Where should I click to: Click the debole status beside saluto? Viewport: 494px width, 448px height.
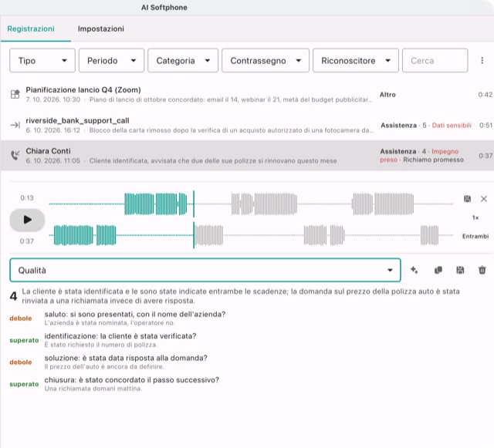(21, 318)
